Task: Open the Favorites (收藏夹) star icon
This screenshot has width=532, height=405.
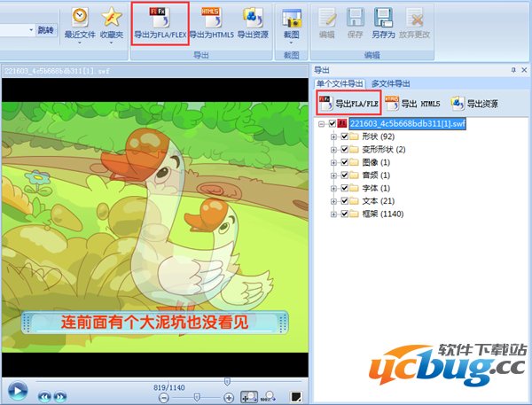Action: click(x=112, y=17)
